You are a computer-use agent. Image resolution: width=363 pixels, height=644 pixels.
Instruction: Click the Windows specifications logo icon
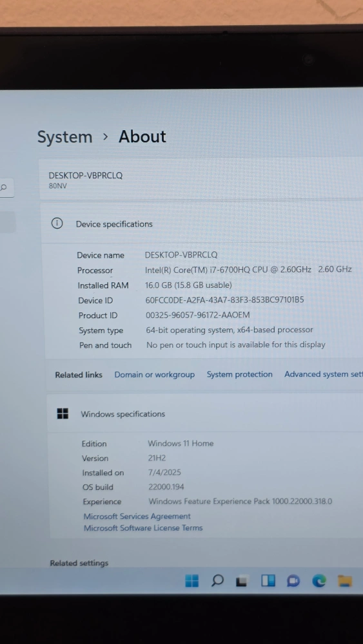coord(63,413)
